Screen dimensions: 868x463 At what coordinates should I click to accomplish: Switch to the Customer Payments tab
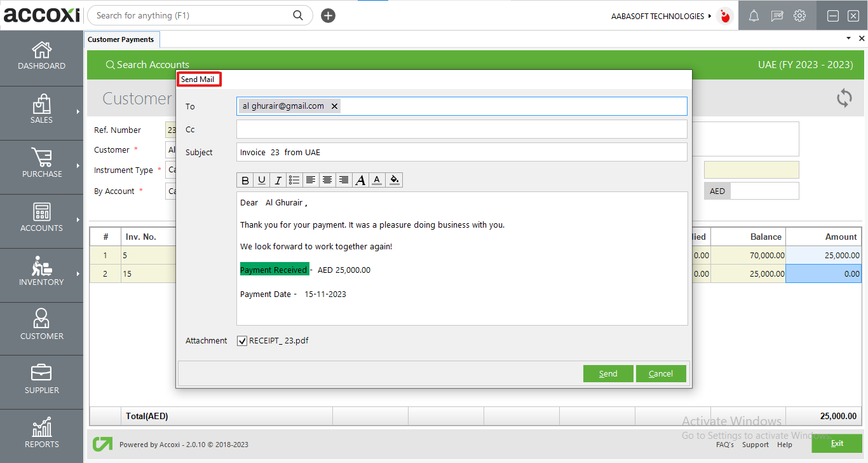tap(121, 39)
